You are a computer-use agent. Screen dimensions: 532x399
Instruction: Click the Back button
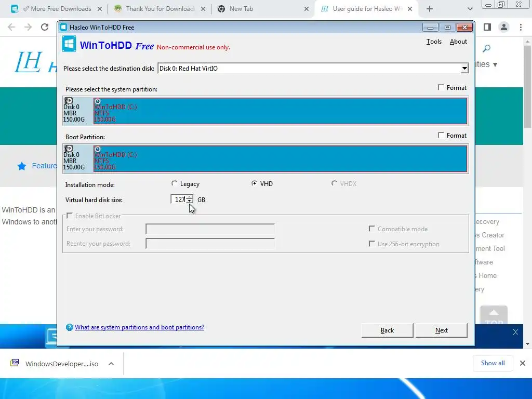pos(387,330)
